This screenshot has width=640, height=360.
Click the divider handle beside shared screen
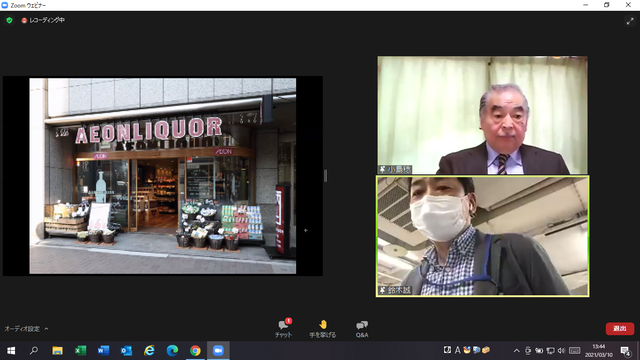tap(325, 176)
